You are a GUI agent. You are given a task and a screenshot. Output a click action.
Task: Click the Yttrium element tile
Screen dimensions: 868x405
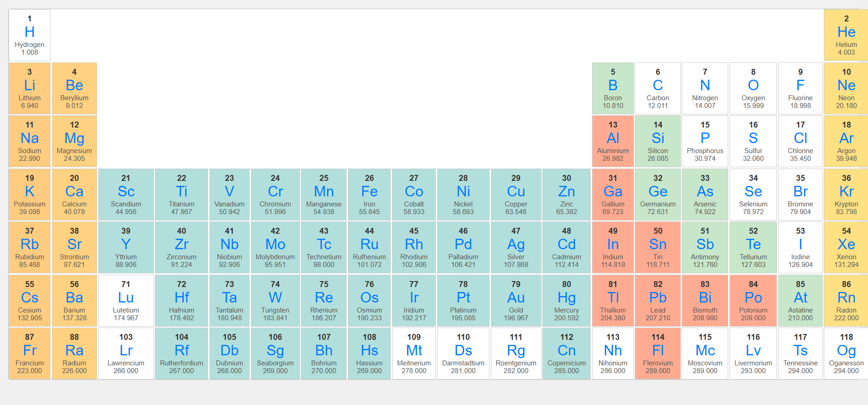[126, 247]
